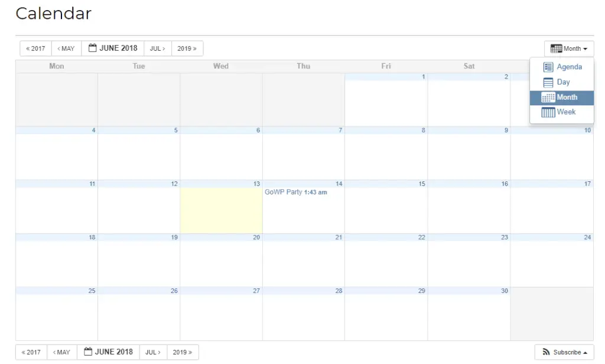Open the JUNE 2018 date picker at top
Image resolution: width=605 pixels, height=364 pixels.
click(x=113, y=48)
